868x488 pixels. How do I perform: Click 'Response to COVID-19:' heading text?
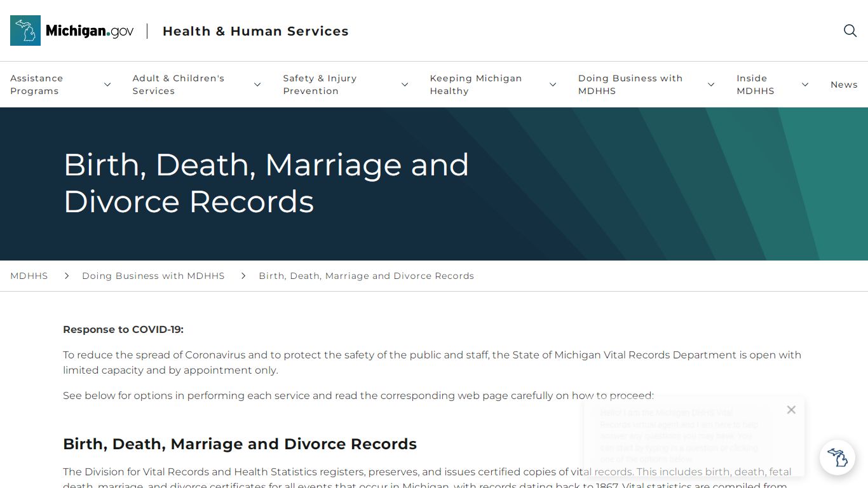point(123,329)
